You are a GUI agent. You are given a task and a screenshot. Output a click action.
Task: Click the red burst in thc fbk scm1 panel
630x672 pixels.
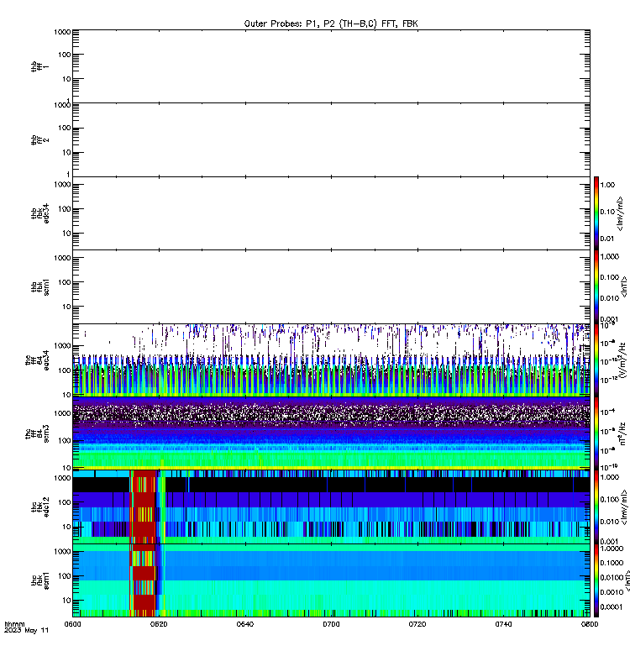pos(143,580)
